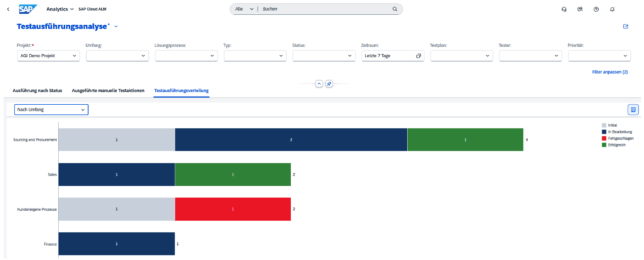Open the SAP logo home

pyautogui.click(x=28, y=9)
